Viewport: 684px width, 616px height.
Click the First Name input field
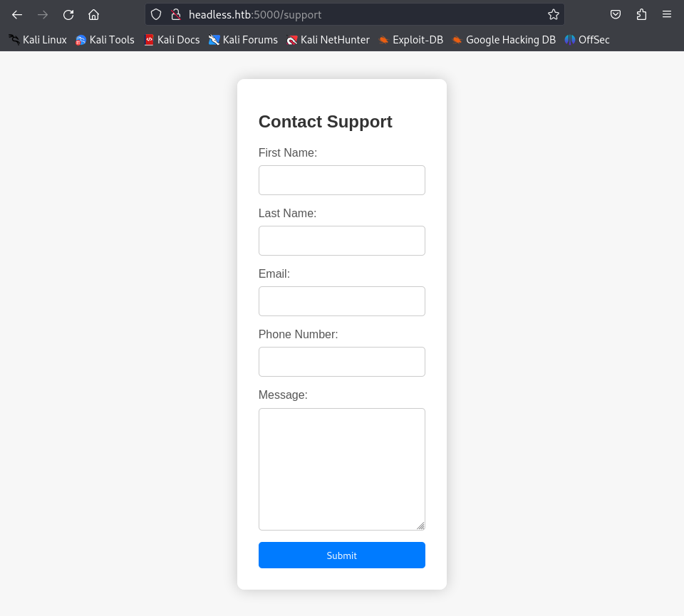[341, 180]
